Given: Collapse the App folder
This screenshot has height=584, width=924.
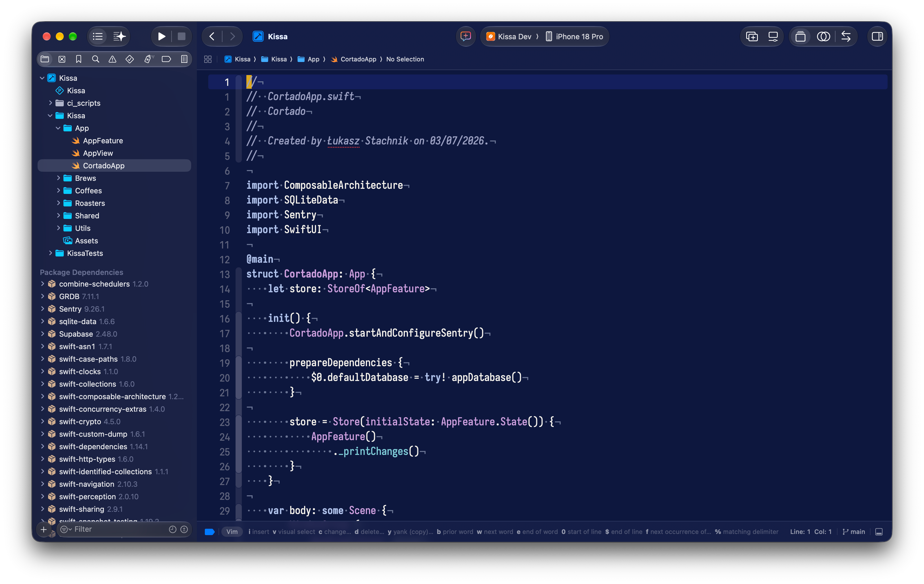Looking at the screenshot, I should coord(58,128).
